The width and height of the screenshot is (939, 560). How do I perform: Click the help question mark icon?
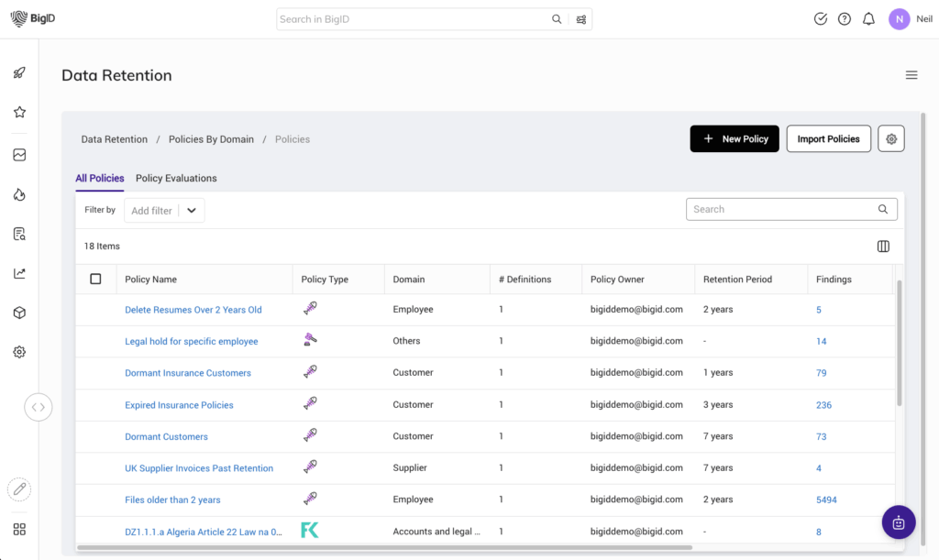[x=845, y=19]
